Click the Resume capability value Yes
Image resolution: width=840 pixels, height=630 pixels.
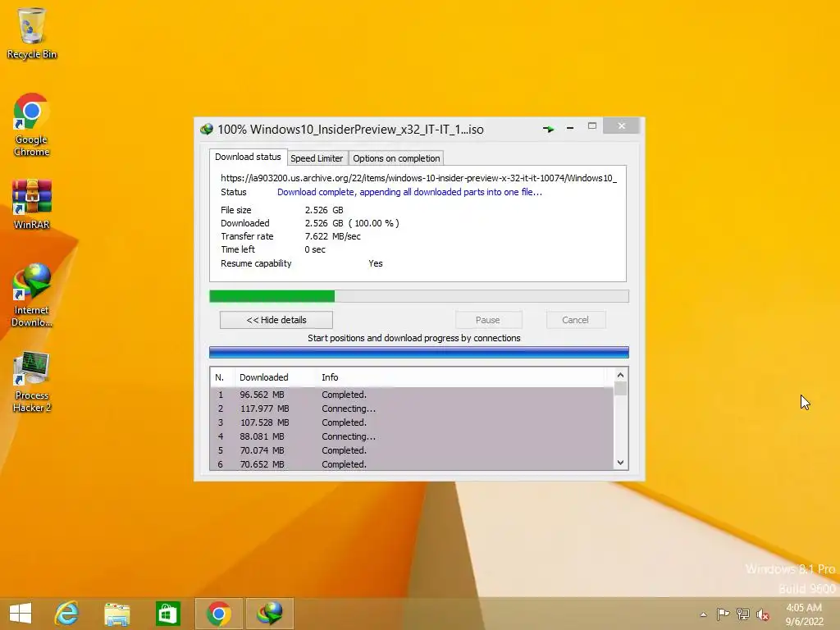[376, 263]
